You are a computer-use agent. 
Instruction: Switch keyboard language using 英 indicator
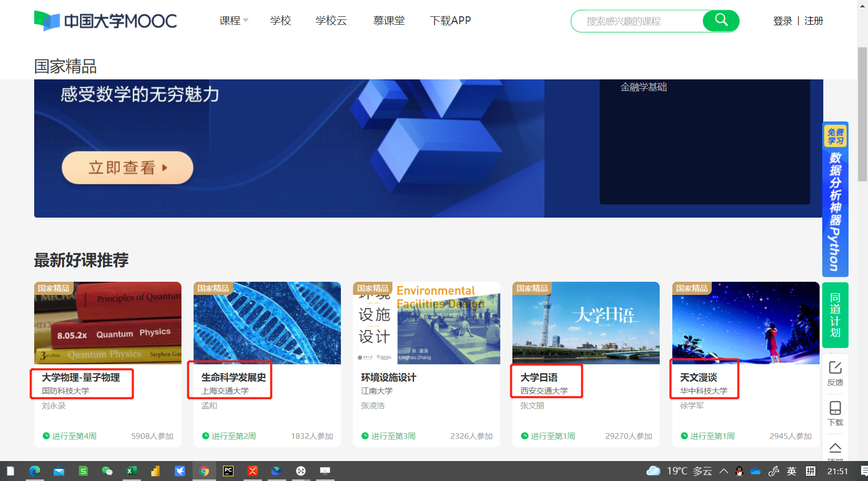click(x=791, y=471)
